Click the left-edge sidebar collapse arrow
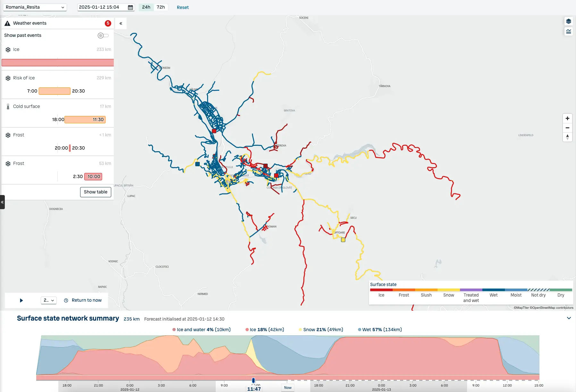Screen dimensions: 576x392 tap(2, 202)
